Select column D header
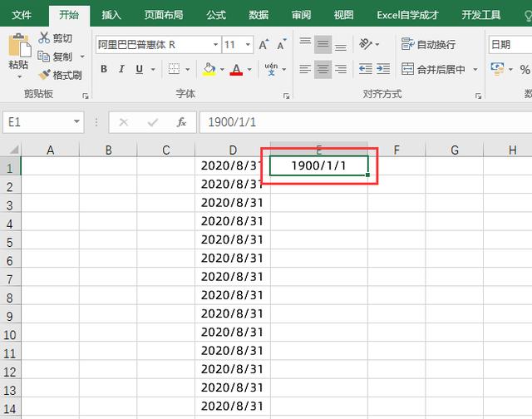The width and height of the screenshot is (532, 419). pyautogui.click(x=233, y=150)
